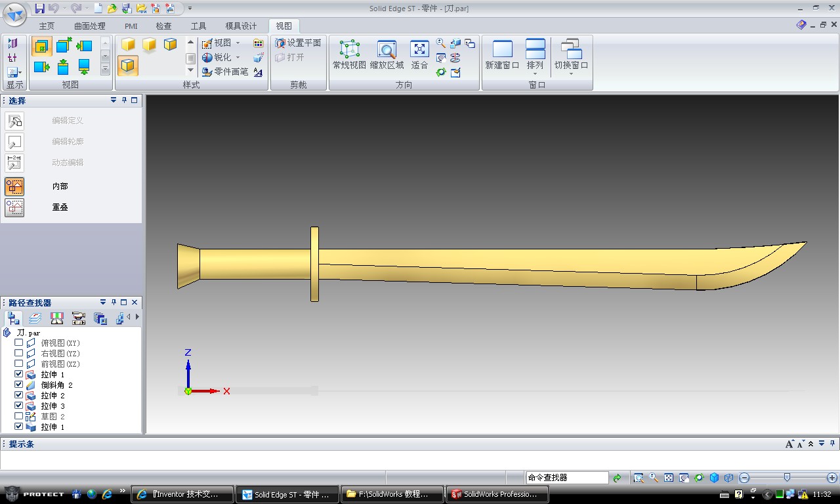Click the green arrow beside the command finder
Screen dimensions: 840x504
(617, 478)
